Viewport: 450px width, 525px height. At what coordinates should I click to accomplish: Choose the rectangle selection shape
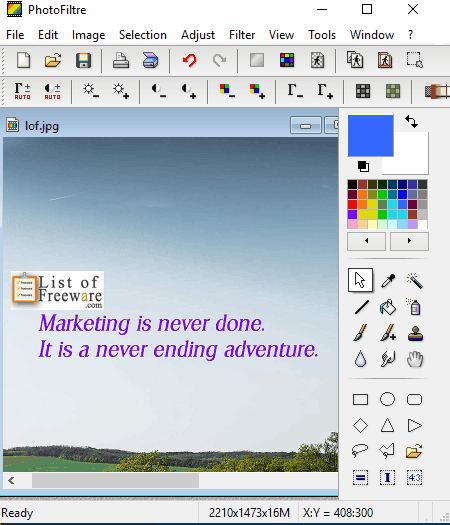[360, 399]
